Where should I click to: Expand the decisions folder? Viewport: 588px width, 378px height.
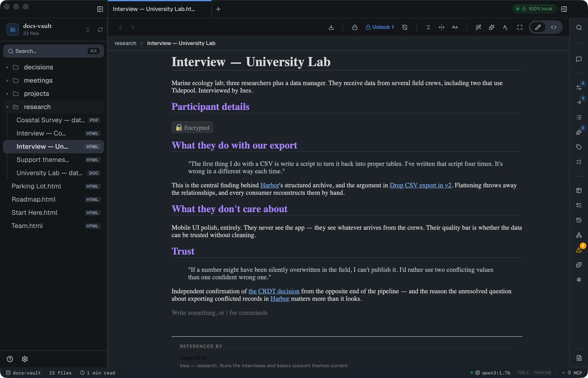(54, 67)
